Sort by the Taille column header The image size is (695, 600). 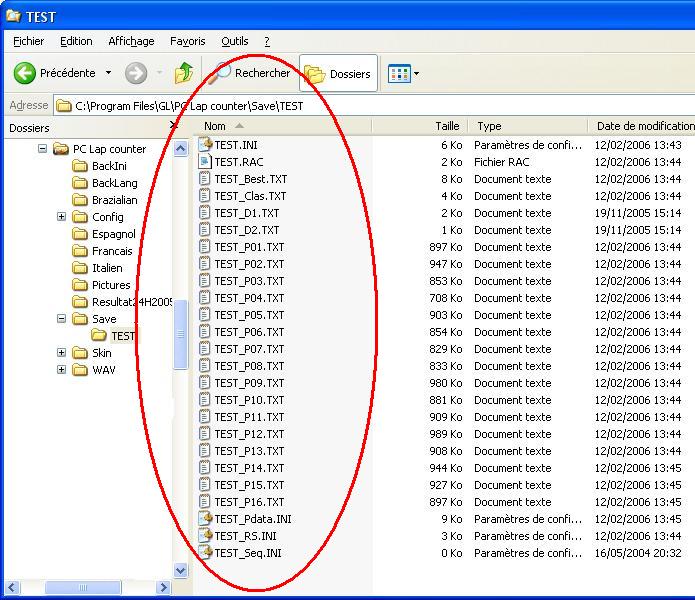coord(420,126)
